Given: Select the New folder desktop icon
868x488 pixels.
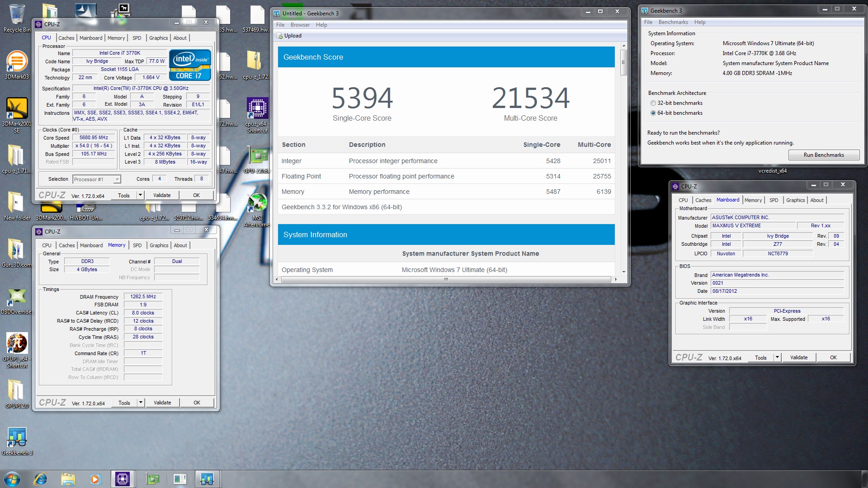Looking at the screenshot, I should point(17,206).
